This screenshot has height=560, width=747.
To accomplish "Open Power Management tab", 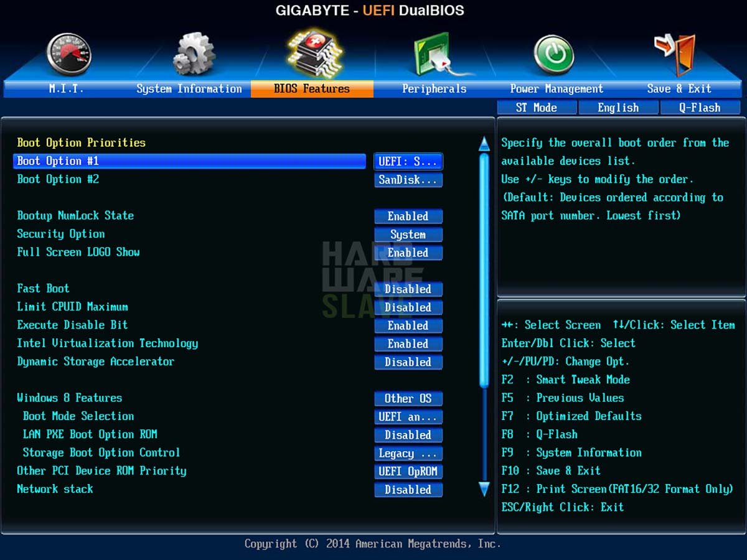I will [557, 89].
